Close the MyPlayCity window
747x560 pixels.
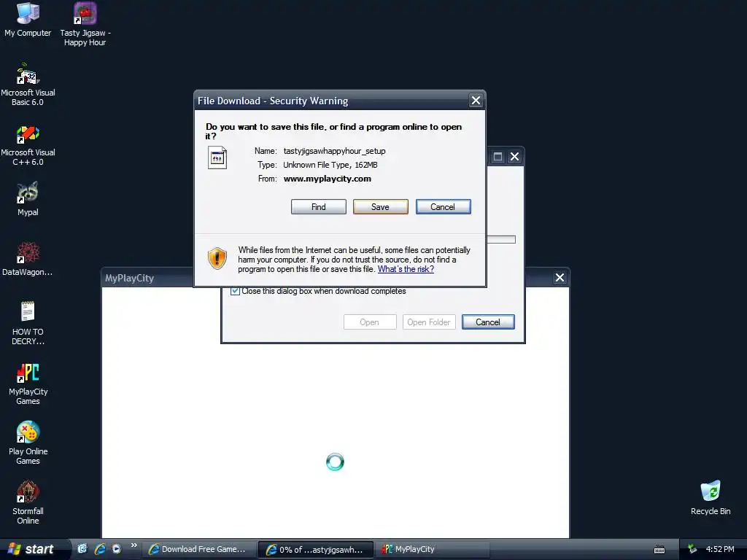pos(560,278)
